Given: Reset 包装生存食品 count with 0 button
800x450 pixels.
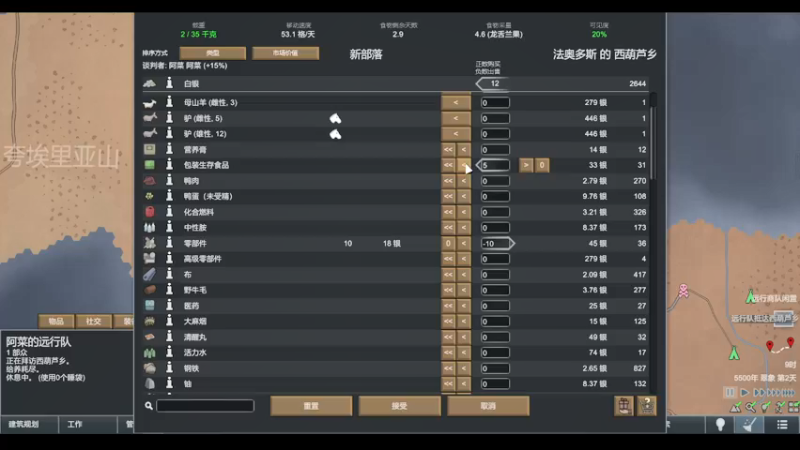Looking at the screenshot, I should (x=542, y=165).
